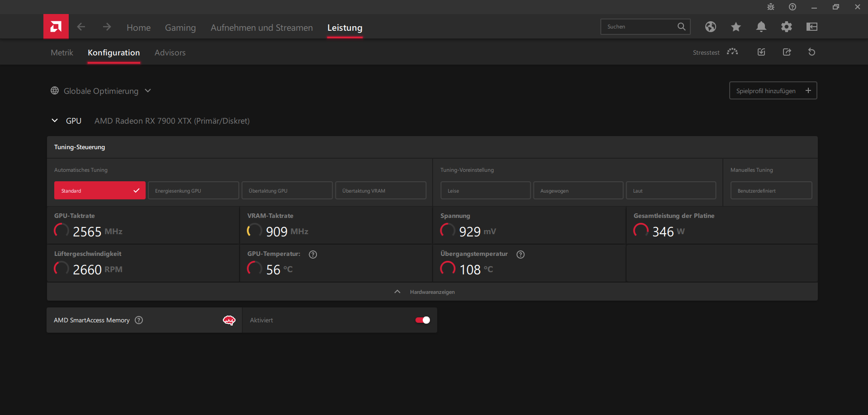Open favorites star icon
This screenshot has height=415, width=868.
click(736, 27)
